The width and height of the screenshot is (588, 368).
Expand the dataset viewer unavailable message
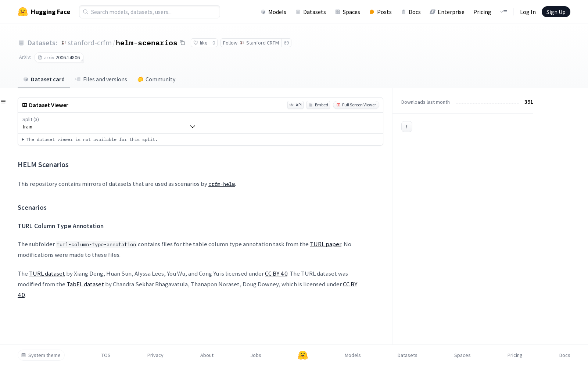(x=90, y=139)
